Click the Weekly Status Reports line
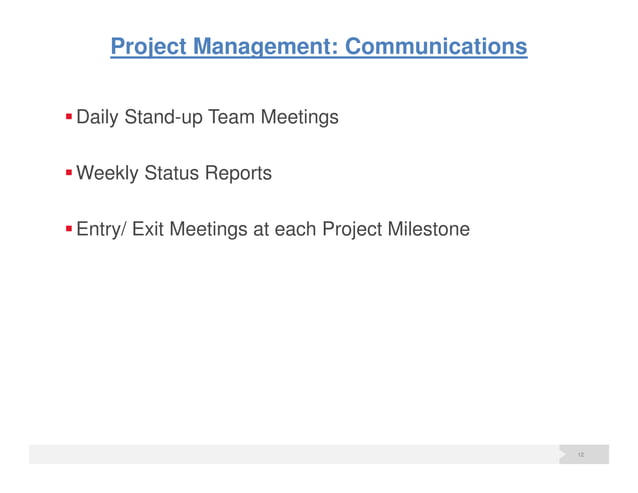The height and width of the screenshot is (493, 638). pyautogui.click(x=174, y=173)
